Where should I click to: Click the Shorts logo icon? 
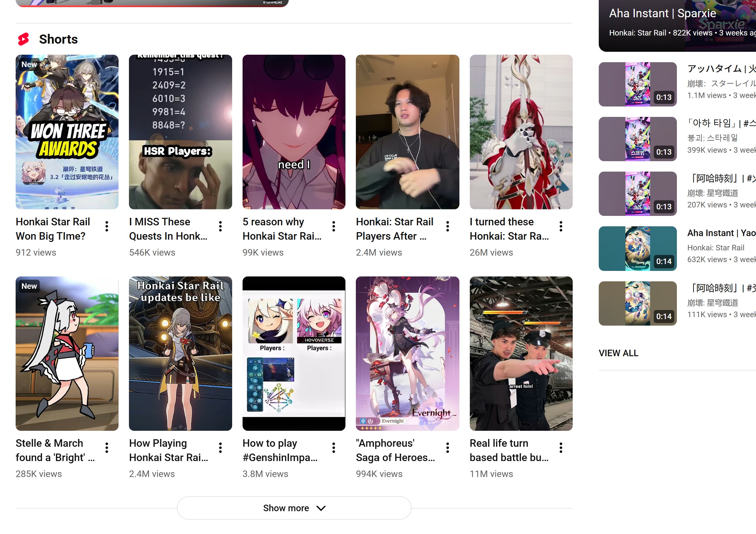(23, 39)
